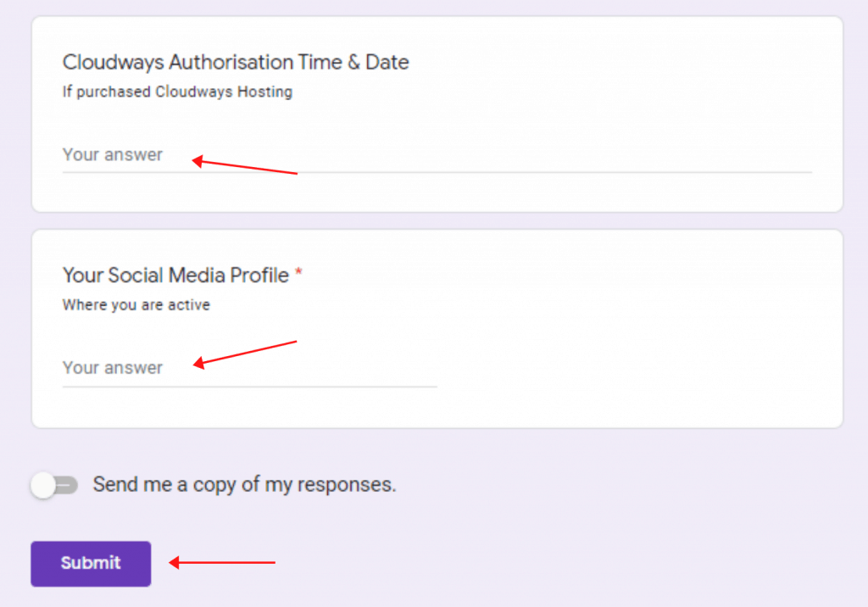Click the "If purchased Cloudways Hosting" description text
868x607 pixels.
(177, 92)
